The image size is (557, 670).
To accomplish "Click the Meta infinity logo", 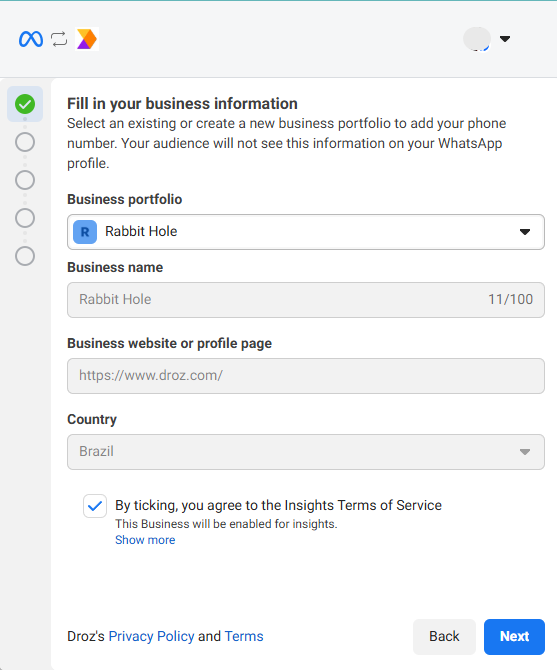I will [x=31, y=39].
